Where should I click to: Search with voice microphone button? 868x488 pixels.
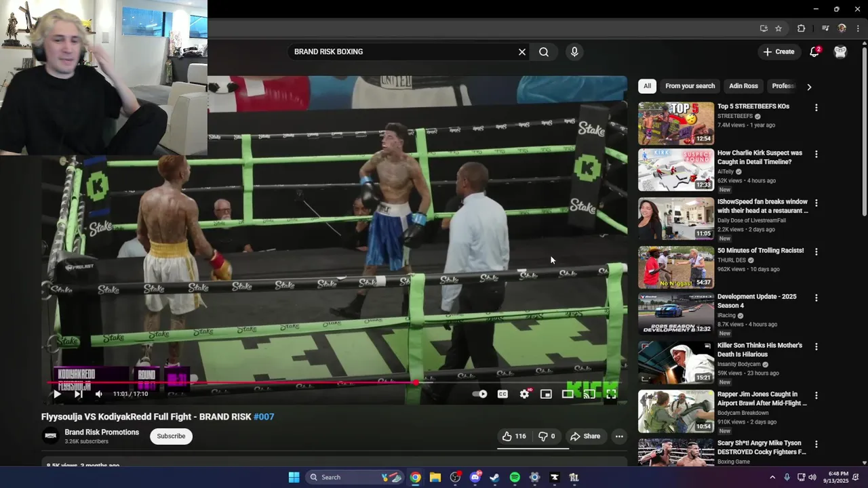574,52
